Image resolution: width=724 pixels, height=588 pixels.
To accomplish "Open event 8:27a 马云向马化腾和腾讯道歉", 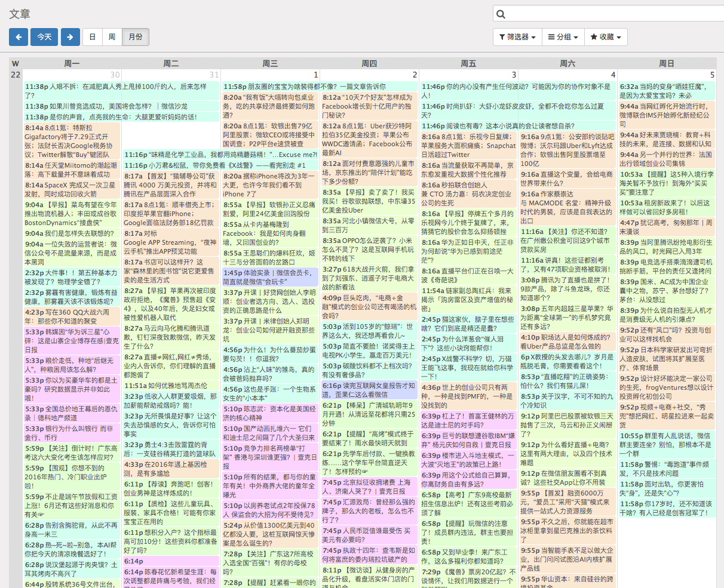I will (171, 337).
